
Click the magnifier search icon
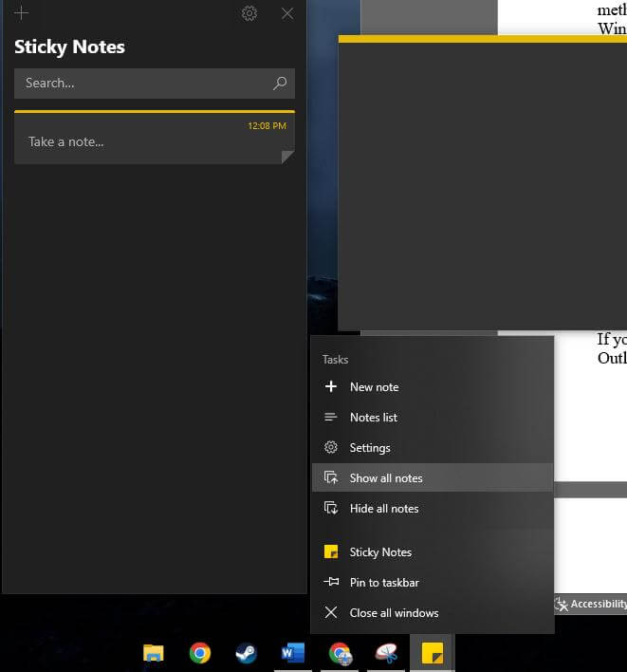click(x=280, y=83)
